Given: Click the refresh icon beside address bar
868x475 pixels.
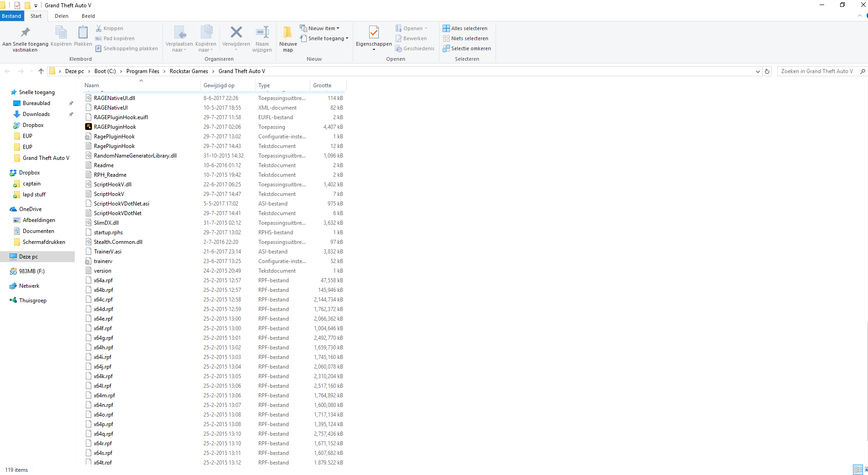Looking at the screenshot, I should point(767,71).
